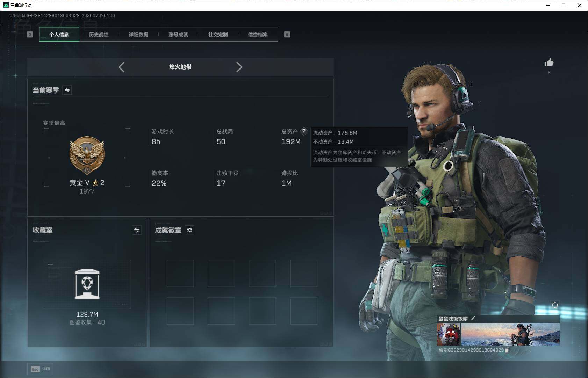Viewport: 588px width, 378px height.
Task: Go to previous game mode with left arrow
Action: (122, 67)
